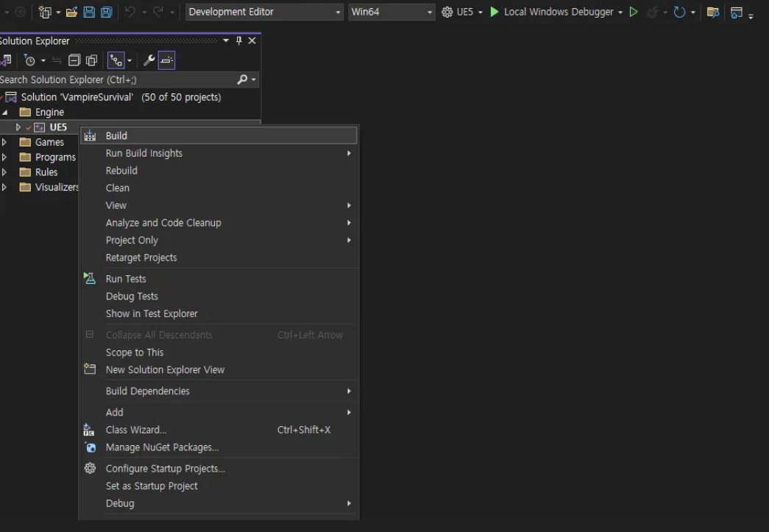Image resolution: width=769 pixels, height=532 pixels.
Task: Pin the Solution Explorer panel
Action: click(239, 40)
